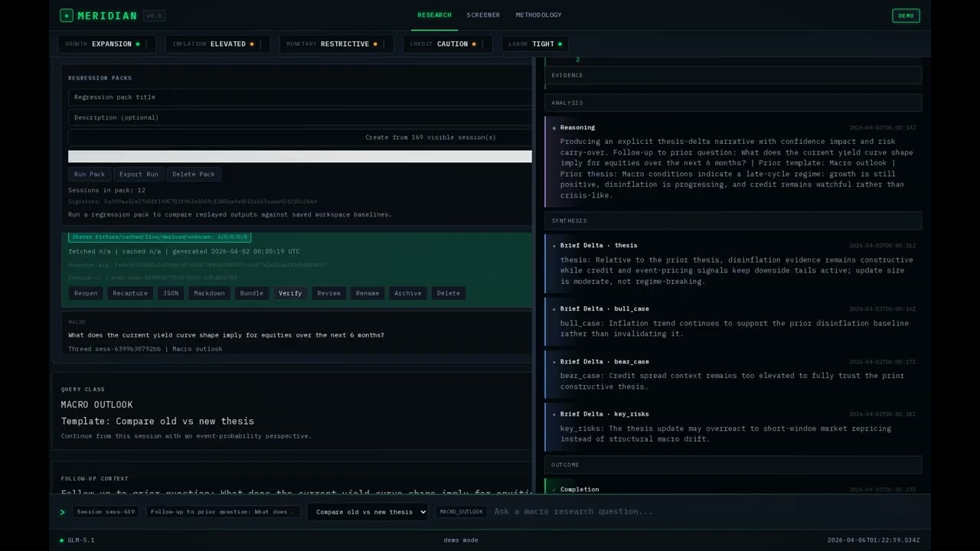Collapse the Synthesis section header

point(733,220)
